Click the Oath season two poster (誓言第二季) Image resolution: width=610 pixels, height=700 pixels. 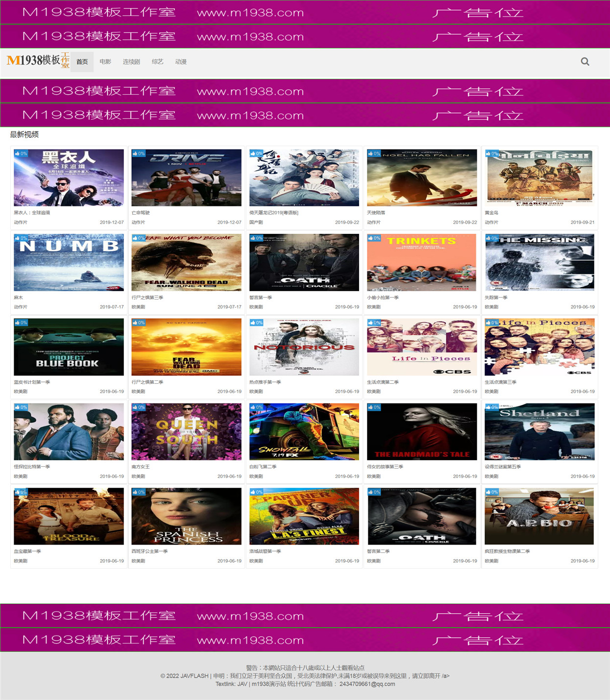click(422, 516)
